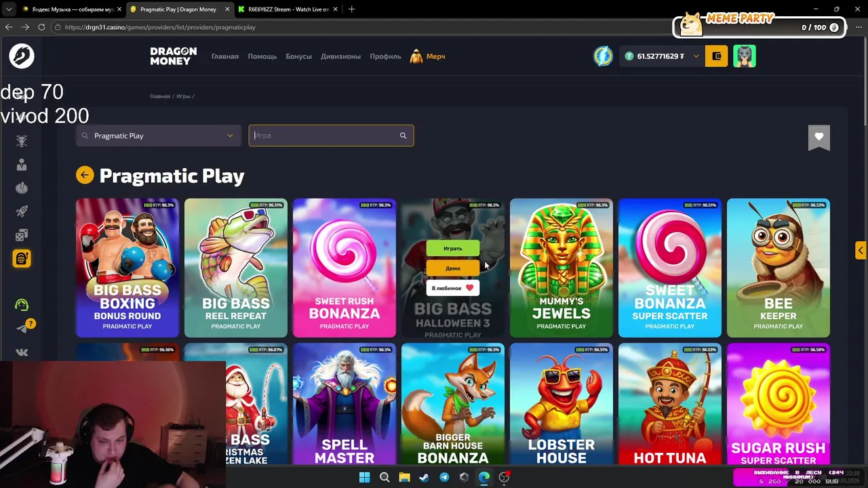Open Lobster House game tile
The width and height of the screenshot is (868, 488).
point(561,404)
